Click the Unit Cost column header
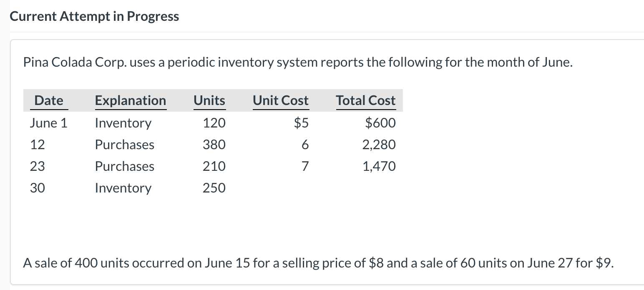Viewport: 644px width, 290px height. pos(281,100)
